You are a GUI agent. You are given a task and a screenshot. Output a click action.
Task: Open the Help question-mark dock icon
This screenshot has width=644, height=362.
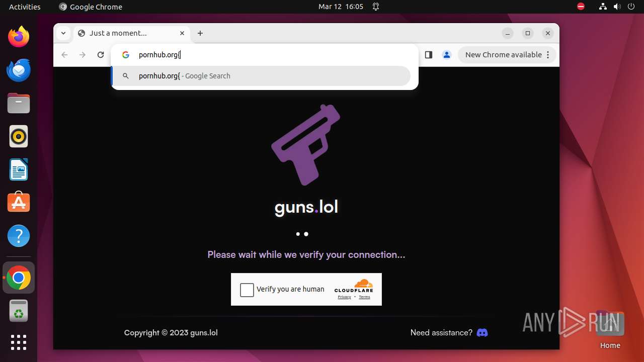[19, 236]
